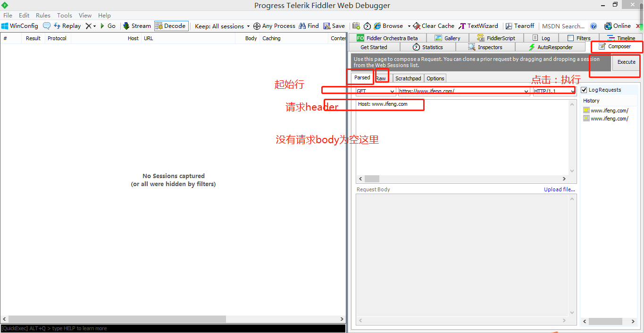644x333 pixels.
Task: Click the toolbar timer clock icon
Action: click(367, 26)
